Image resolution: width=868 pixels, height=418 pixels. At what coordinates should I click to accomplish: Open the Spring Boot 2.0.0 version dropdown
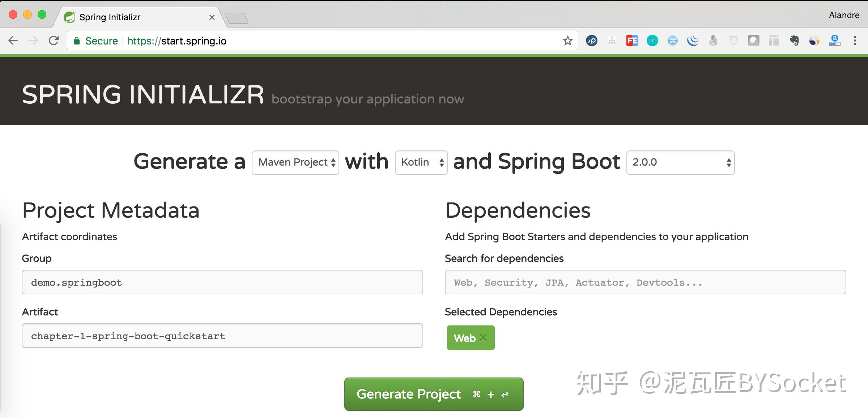click(680, 162)
